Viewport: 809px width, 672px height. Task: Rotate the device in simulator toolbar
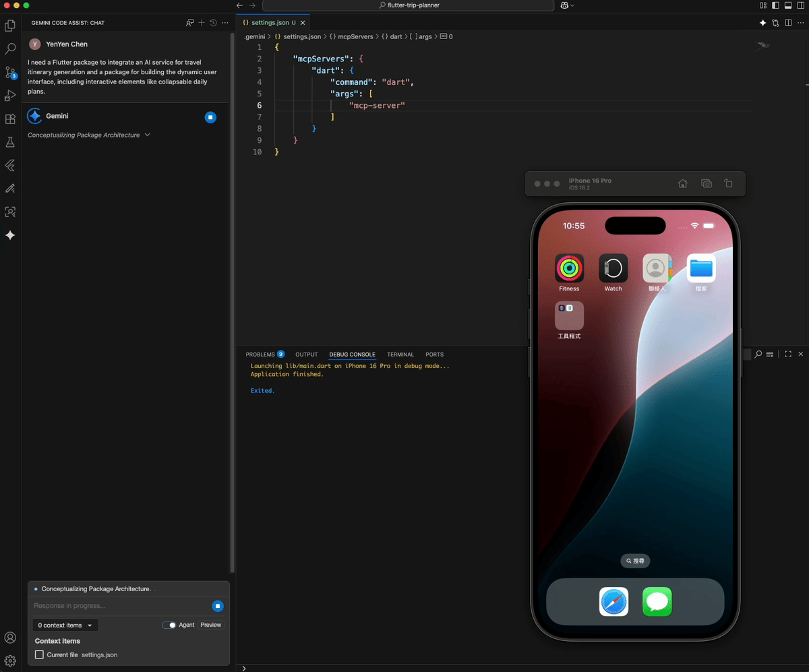point(729,183)
